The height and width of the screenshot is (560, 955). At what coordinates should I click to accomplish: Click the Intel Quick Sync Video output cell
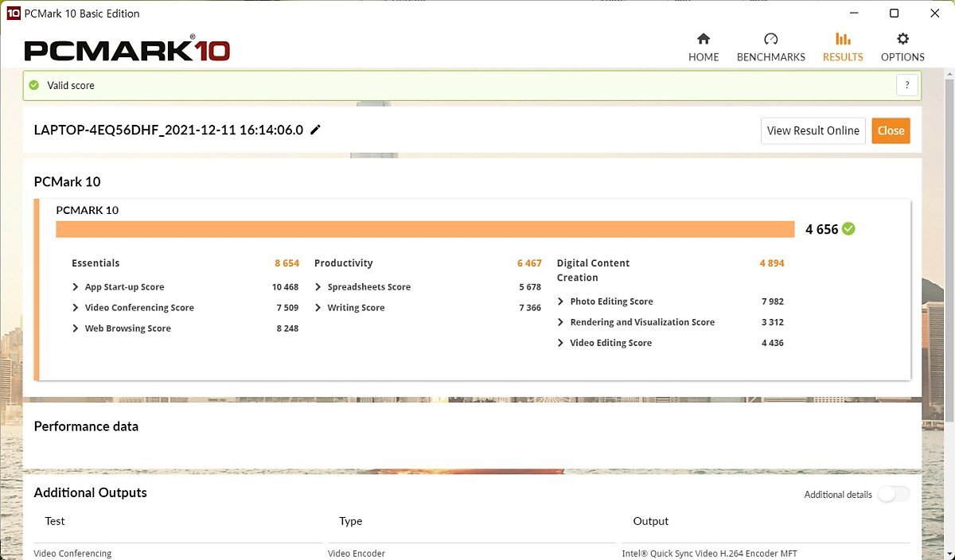tap(710, 554)
